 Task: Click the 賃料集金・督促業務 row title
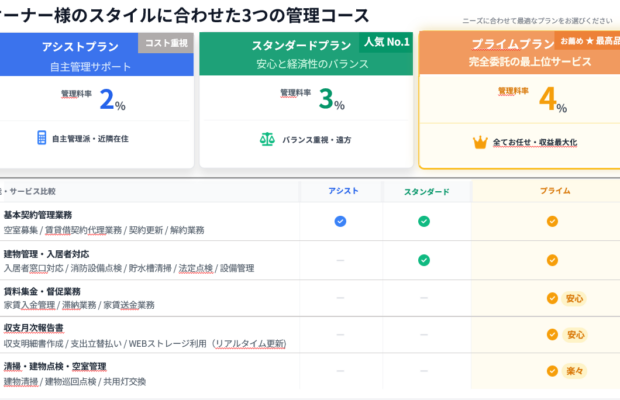tap(42, 292)
